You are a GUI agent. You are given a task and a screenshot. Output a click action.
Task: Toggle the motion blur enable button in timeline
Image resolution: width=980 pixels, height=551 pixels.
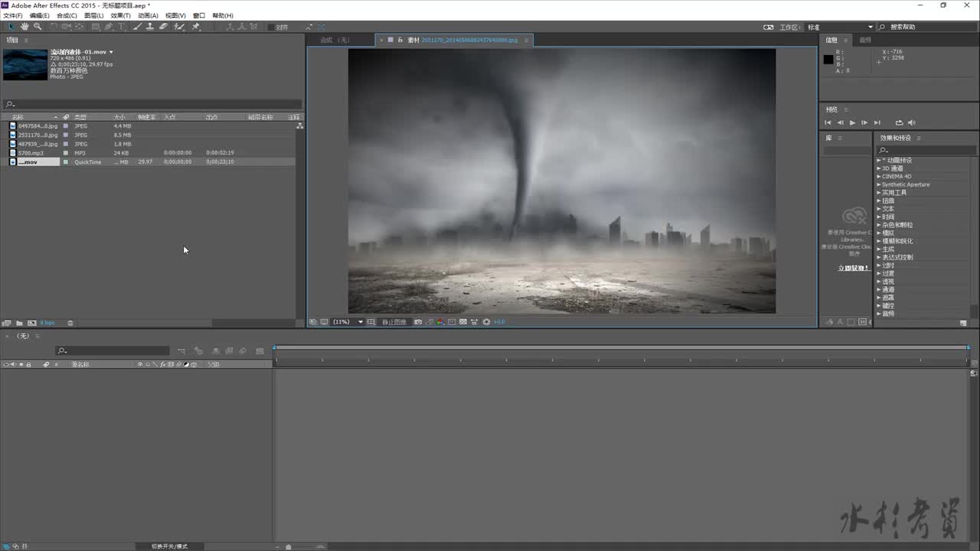click(243, 351)
